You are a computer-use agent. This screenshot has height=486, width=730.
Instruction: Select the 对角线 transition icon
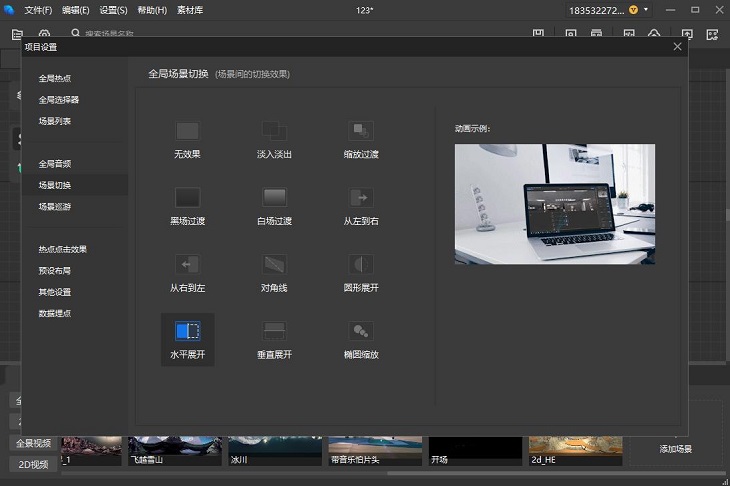274,264
